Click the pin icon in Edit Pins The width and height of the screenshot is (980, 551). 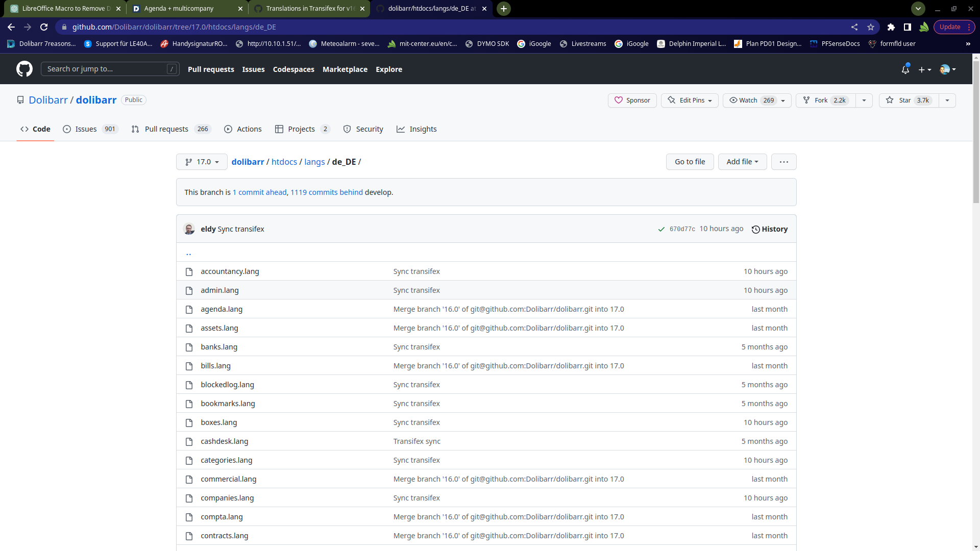point(672,100)
